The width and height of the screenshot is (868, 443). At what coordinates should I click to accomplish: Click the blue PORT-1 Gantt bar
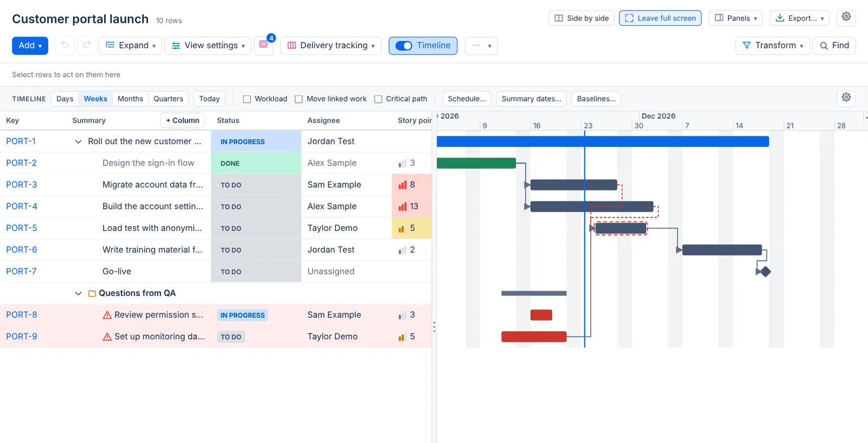click(603, 142)
